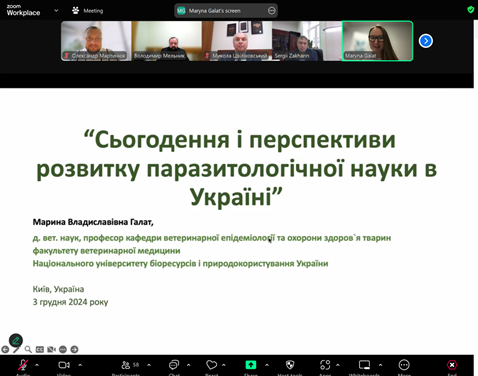
Task: Select Володимир Мельник video thumbnail
Action: [167, 41]
